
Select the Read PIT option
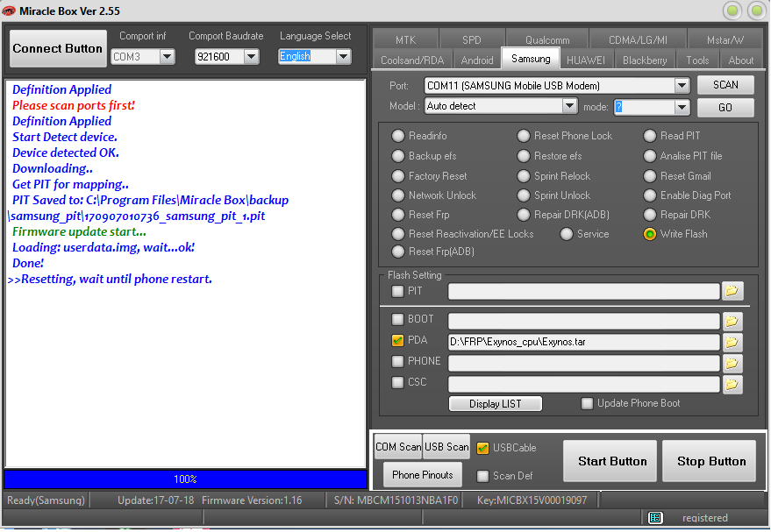[650, 136]
